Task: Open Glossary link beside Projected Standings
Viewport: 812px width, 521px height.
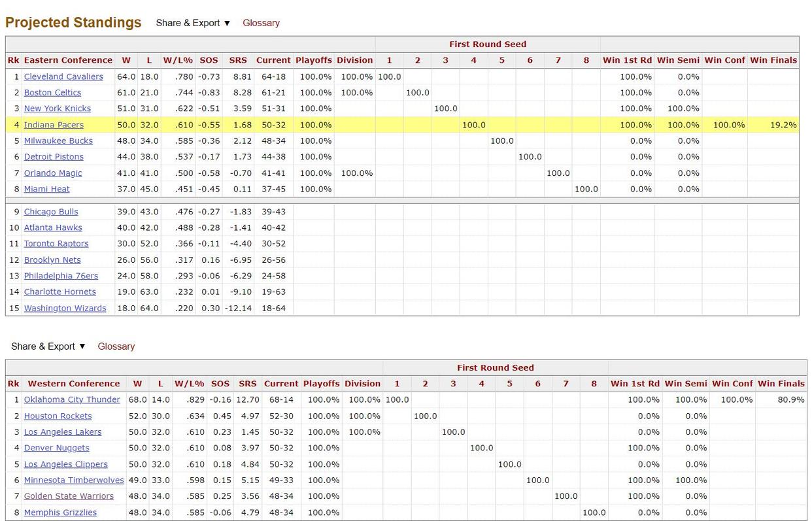Action: (261, 23)
